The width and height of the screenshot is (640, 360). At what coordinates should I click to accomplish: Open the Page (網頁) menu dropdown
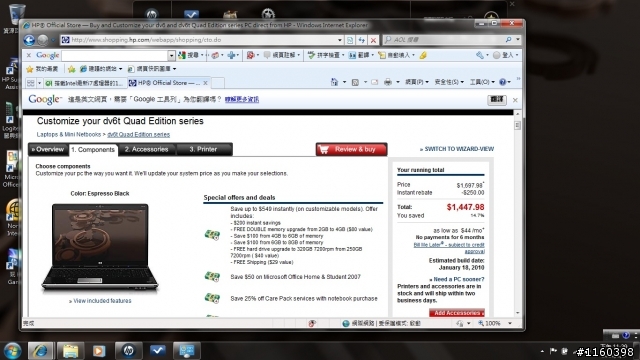[x=417, y=82]
